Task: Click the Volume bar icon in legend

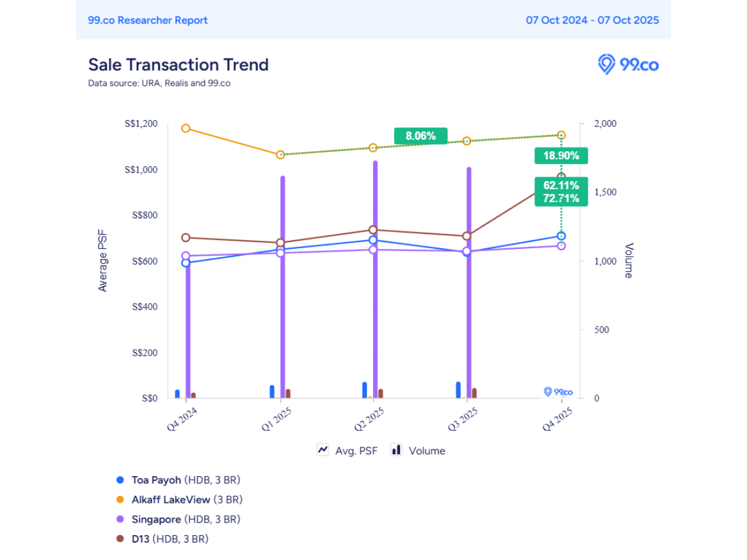Action: click(x=396, y=450)
